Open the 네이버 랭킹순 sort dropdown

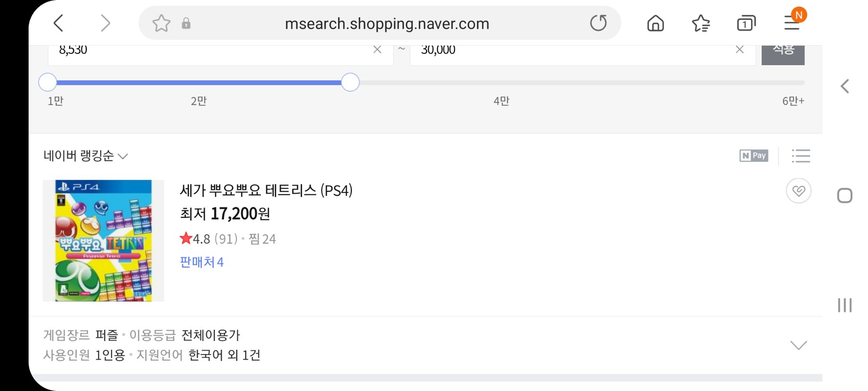[85, 156]
